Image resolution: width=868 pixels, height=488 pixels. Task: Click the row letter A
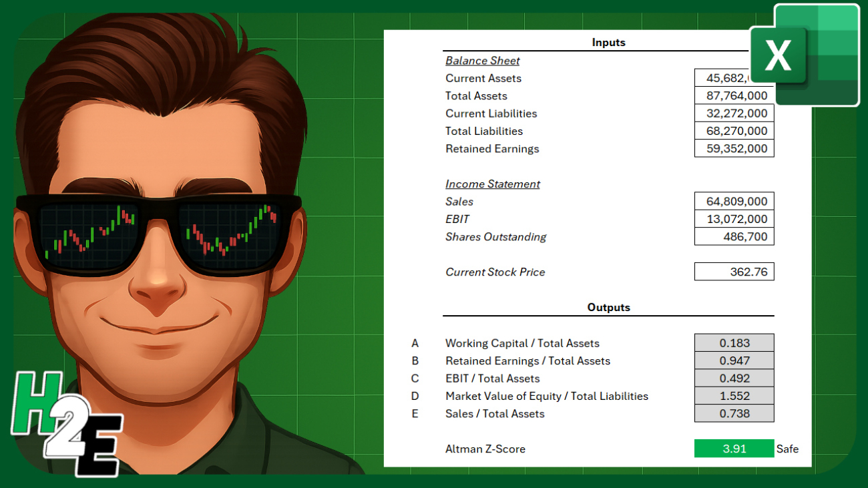[415, 343]
